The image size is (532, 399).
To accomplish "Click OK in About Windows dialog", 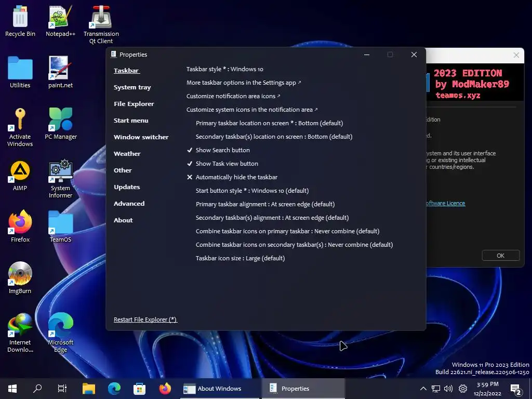I will click(501, 256).
